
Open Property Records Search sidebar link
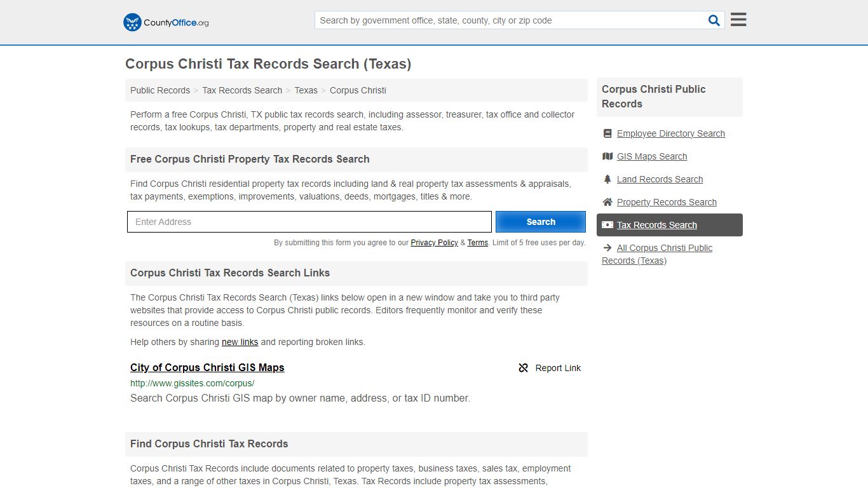click(667, 202)
